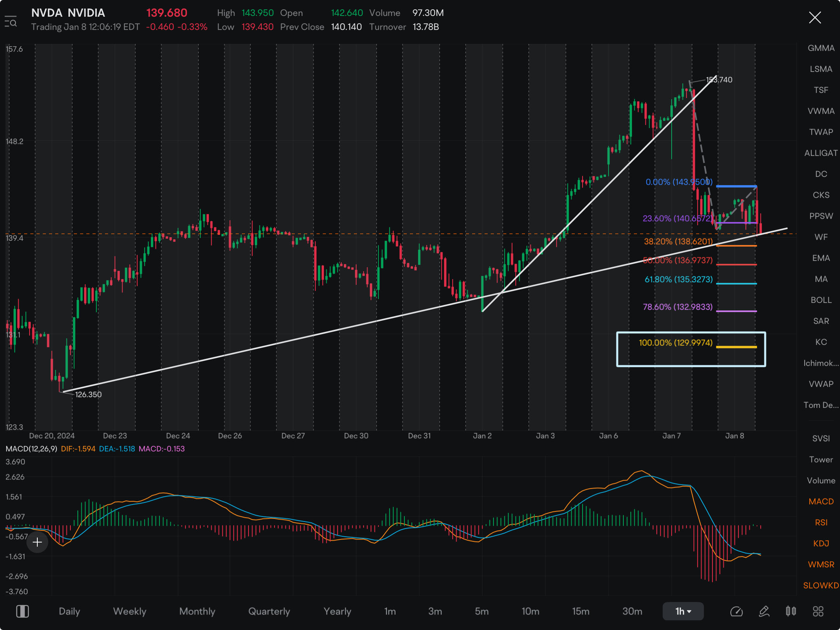840x630 pixels.
Task: Switch to the Monthly timeframe
Action: point(197,611)
